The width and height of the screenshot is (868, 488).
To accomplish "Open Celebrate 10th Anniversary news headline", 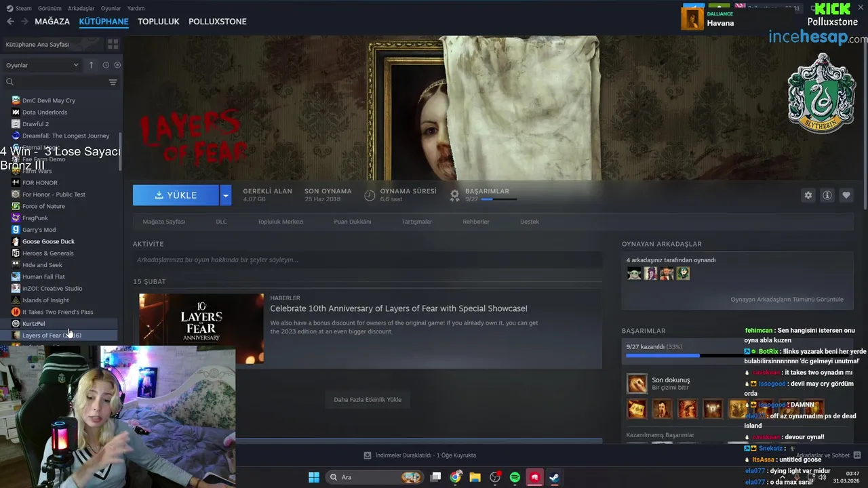I will click(x=399, y=308).
